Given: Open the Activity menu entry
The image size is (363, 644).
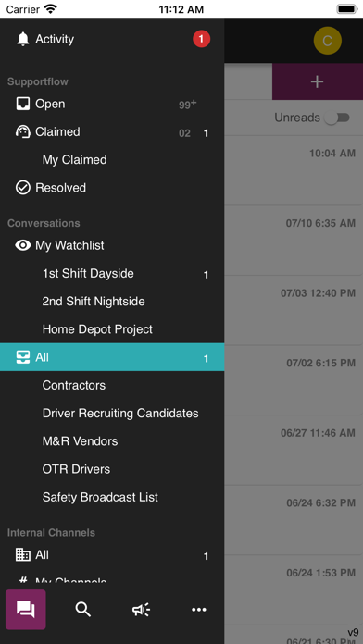Looking at the screenshot, I should pos(112,39).
